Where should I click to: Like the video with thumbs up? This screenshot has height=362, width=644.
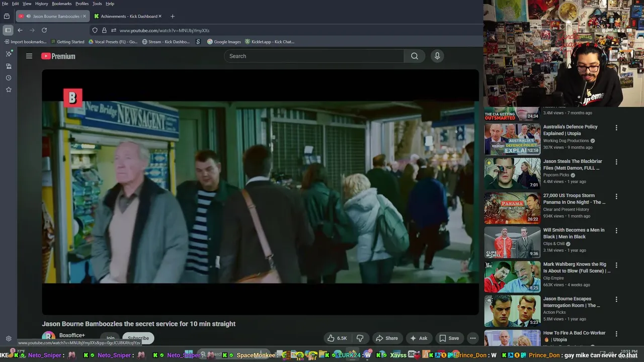coord(337,338)
